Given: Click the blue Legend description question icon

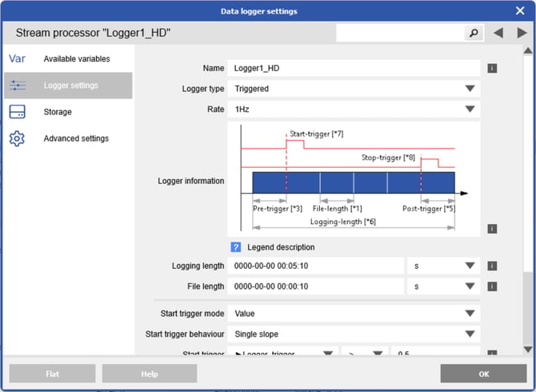Looking at the screenshot, I should pos(235,247).
